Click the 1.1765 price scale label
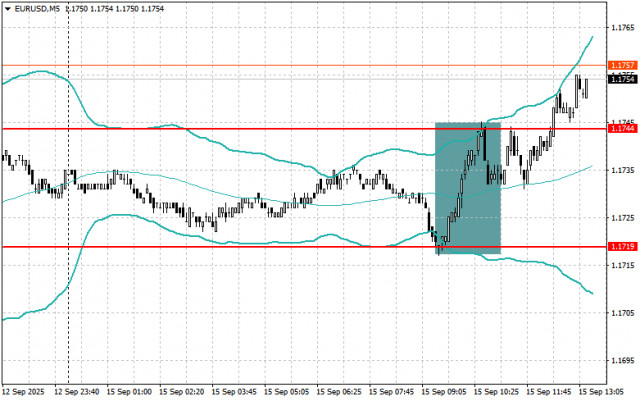 623,28
